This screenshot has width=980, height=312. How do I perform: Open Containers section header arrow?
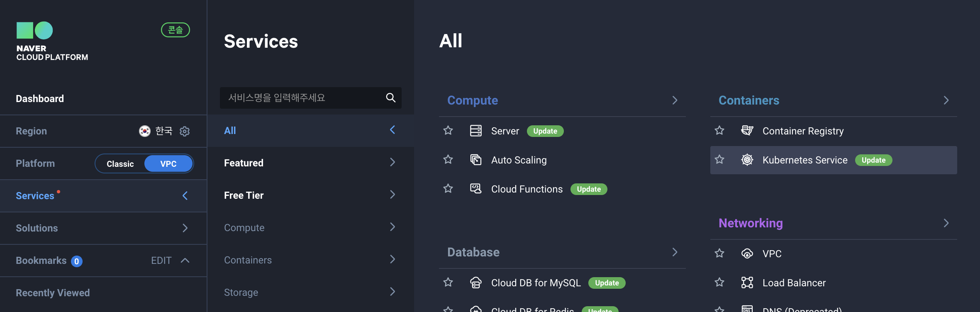coord(946,100)
